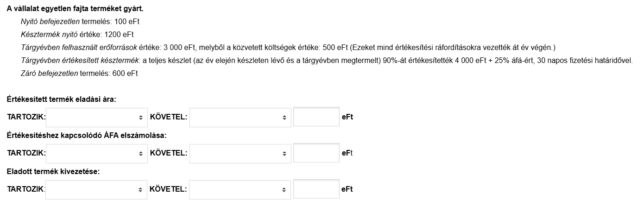
Task: Focus the ÁFA elszámolása amount field
Action: (316, 153)
